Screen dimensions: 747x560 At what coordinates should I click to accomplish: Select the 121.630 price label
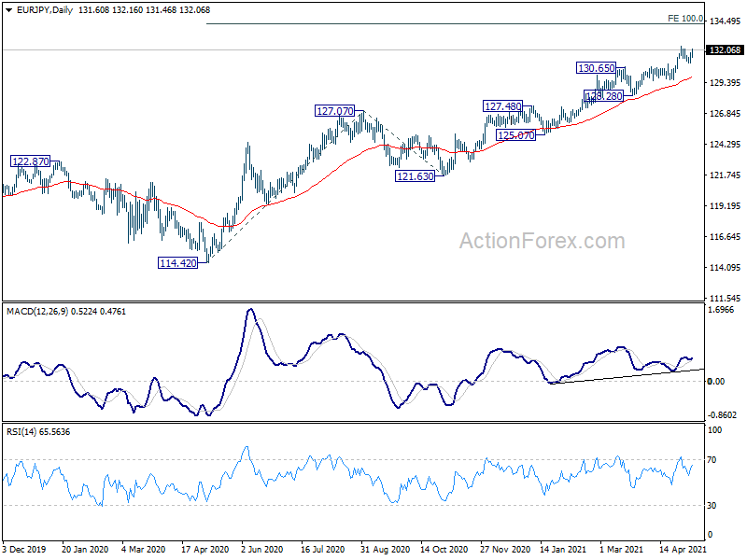pyautogui.click(x=415, y=176)
